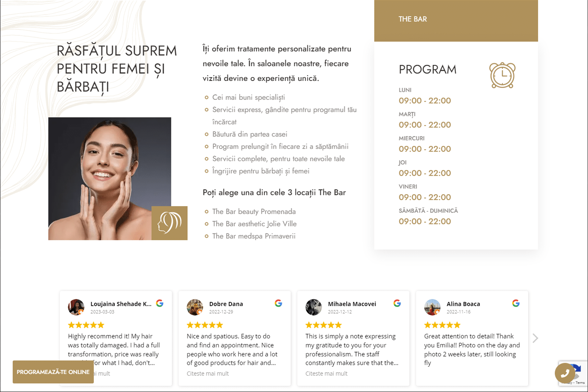Open the The Bar tab header
The height and width of the screenshot is (392, 588).
(x=413, y=19)
